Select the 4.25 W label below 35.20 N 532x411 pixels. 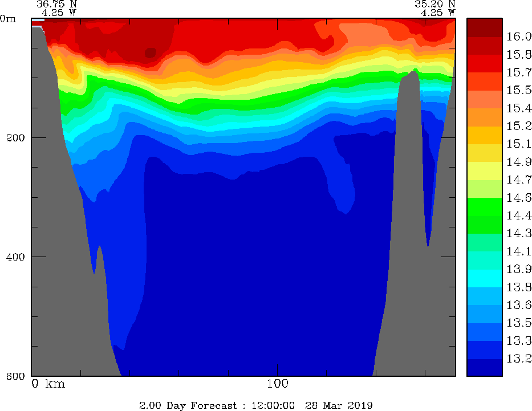point(438,13)
